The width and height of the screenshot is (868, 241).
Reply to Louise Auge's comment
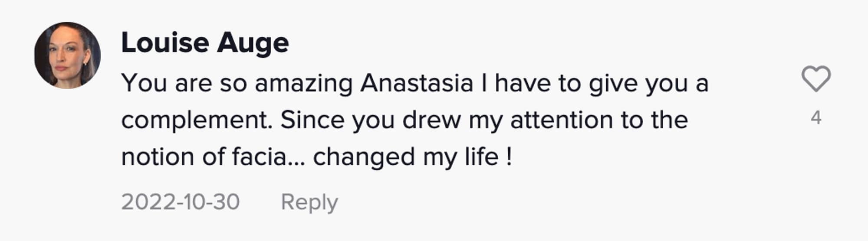309,202
